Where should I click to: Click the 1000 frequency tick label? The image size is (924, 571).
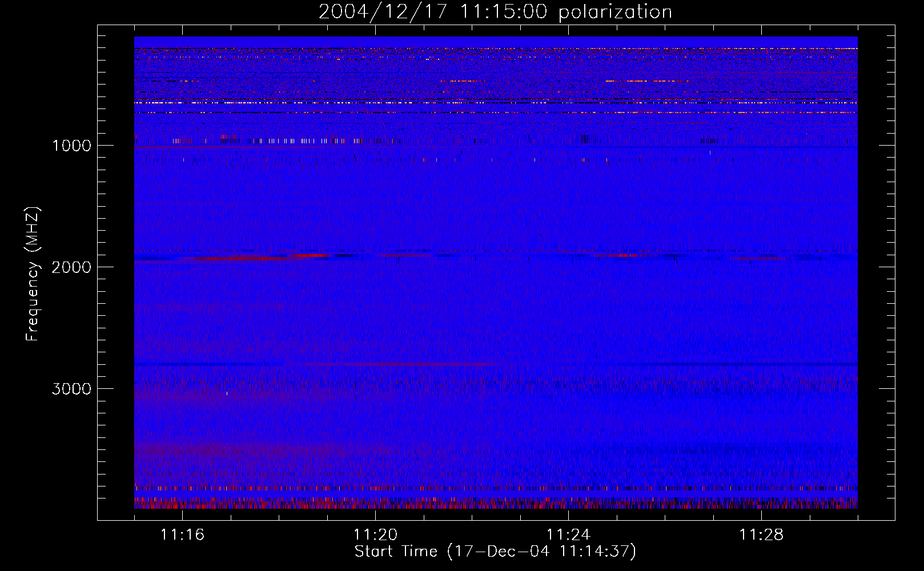pyautogui.click(x=71, y=146)
